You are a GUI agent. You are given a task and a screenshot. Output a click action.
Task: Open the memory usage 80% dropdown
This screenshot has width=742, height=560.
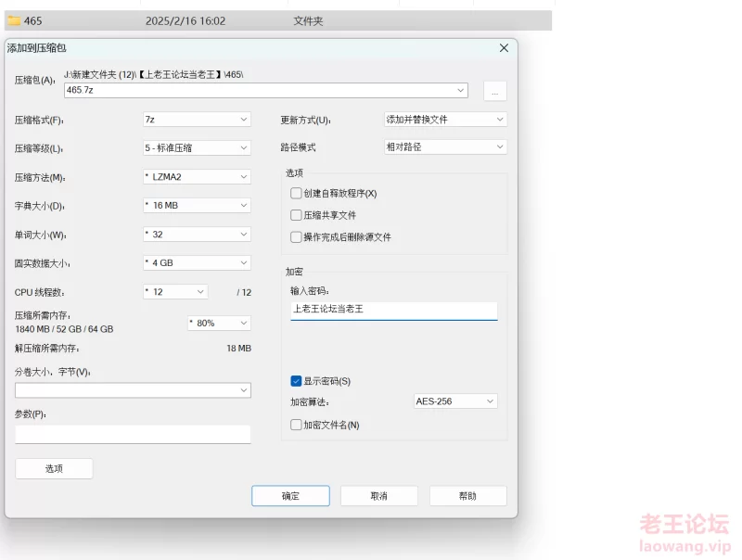click(219, 323)
